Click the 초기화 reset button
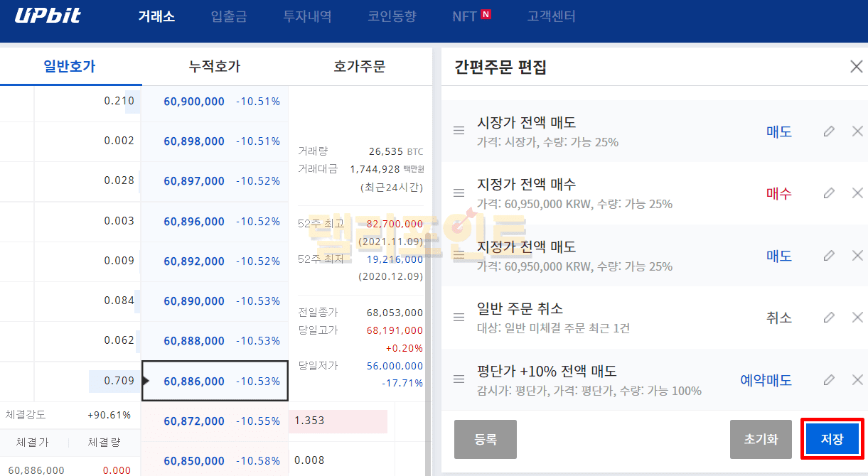Viewport: 868px width, 476px height. 761,439
